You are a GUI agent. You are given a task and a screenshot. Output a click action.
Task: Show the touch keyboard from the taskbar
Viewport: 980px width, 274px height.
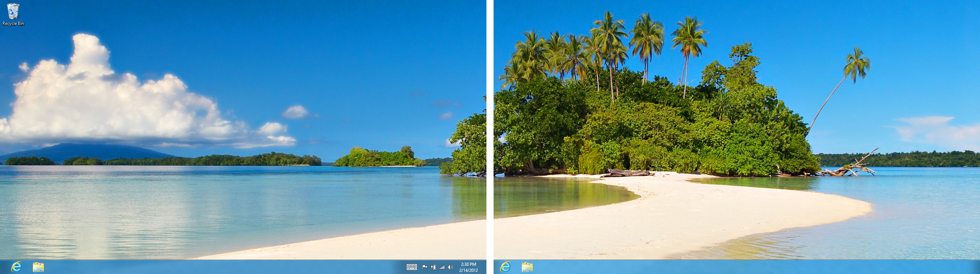[412, 267]
